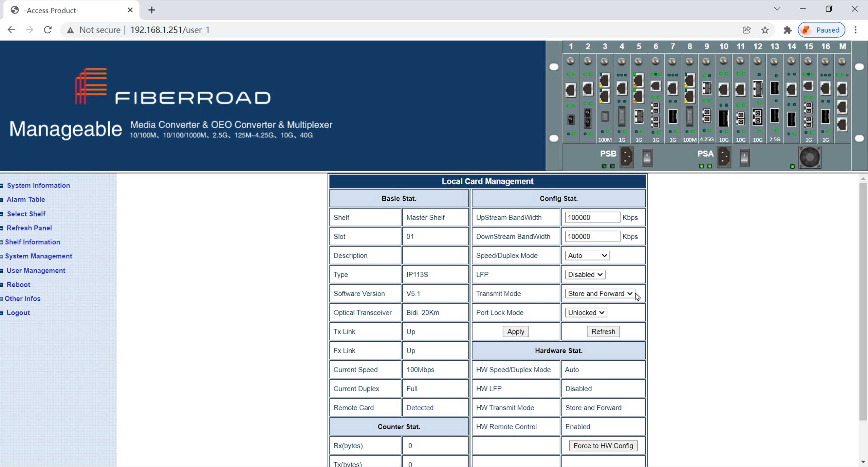Select the slot 6 1G card

[x=656, y=98]
